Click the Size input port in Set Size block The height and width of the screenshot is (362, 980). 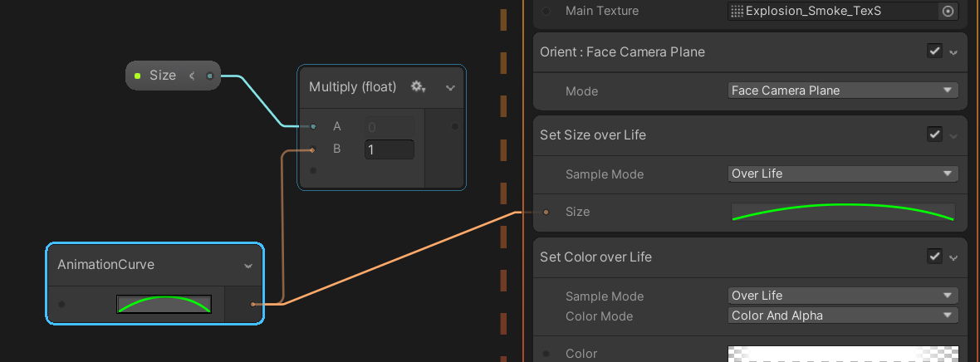[x=546, y=212]
